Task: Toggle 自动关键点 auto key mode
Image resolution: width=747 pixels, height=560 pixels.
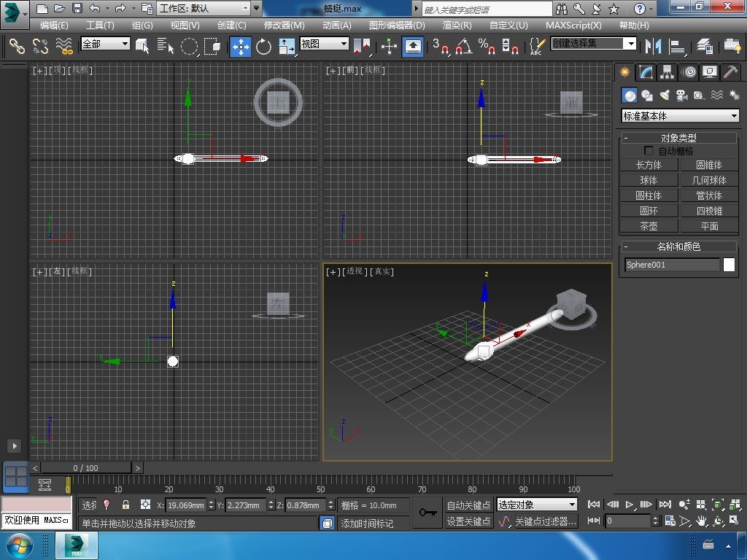Action: pyautogui.click(x=468, y=505)
